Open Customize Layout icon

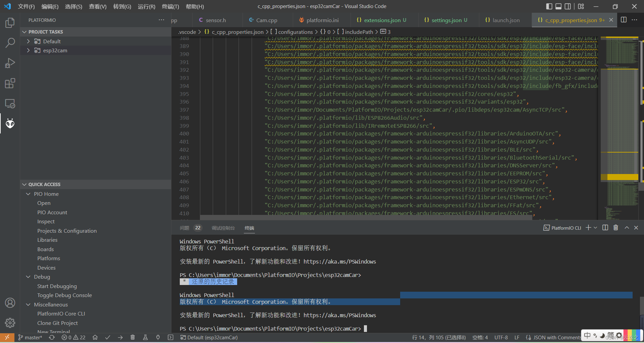581,6
